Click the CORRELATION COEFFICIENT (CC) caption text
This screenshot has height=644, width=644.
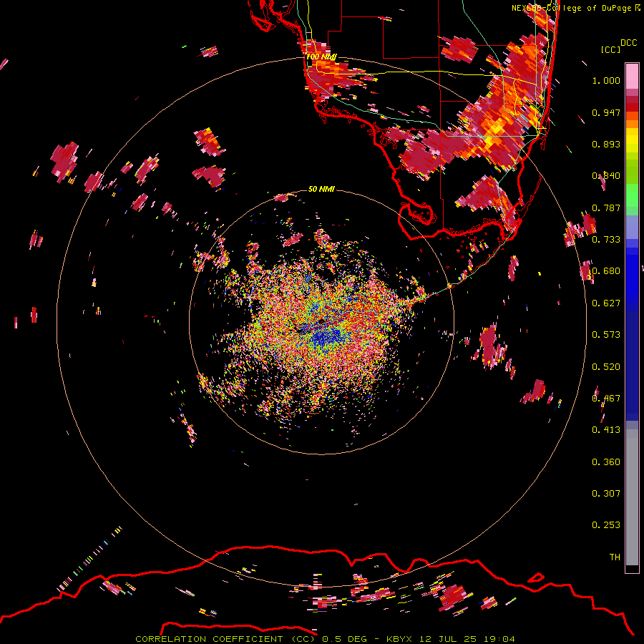coord(225,639)
